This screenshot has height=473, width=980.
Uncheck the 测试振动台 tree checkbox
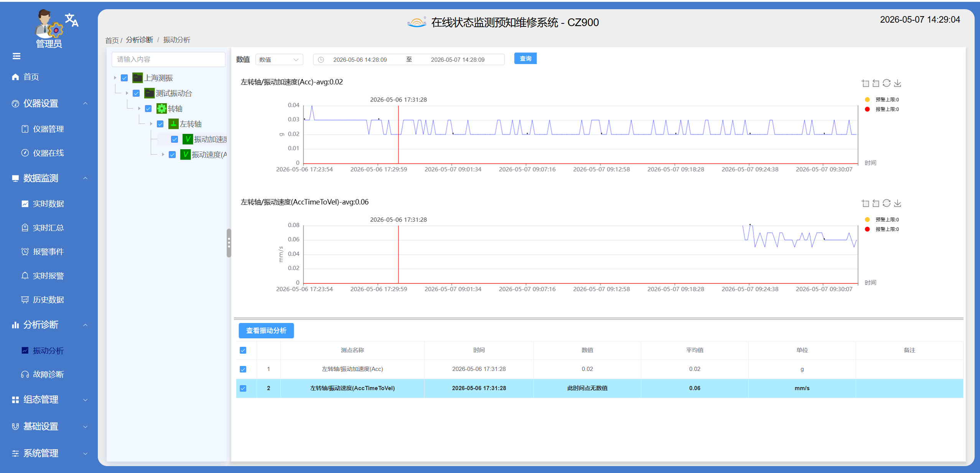pyautogui.click(x=136, y=93)
